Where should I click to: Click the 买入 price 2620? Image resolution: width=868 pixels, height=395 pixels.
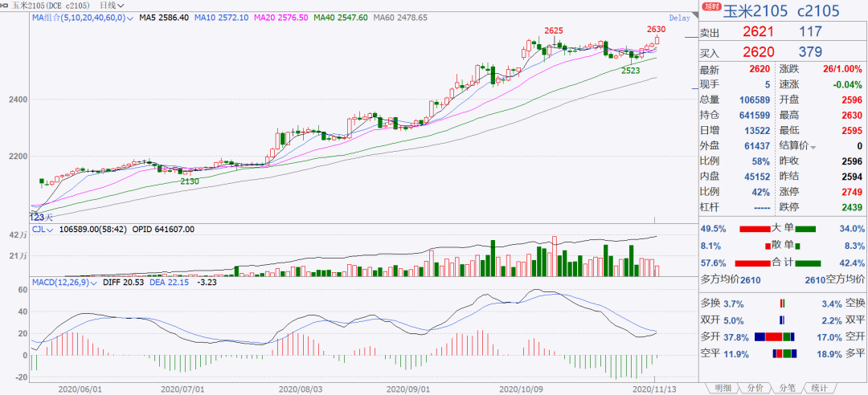coord(758,52)
